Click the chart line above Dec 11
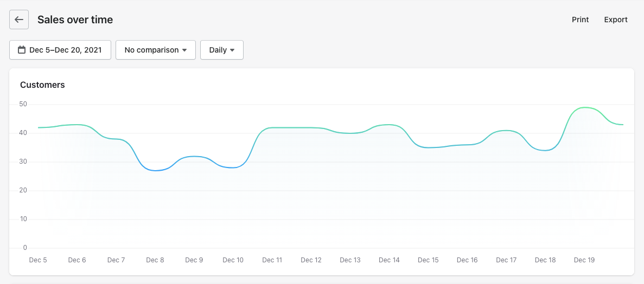 tap(272, 127)
